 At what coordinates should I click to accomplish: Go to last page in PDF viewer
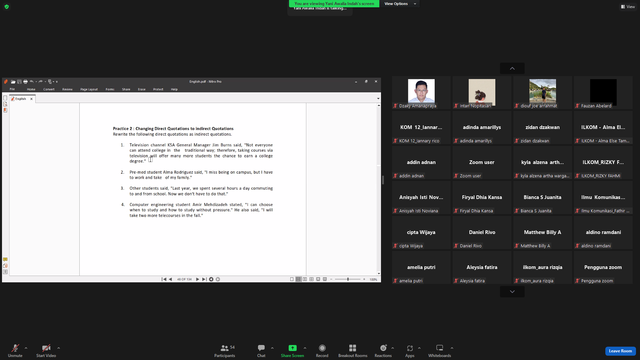tap(204, 279)
